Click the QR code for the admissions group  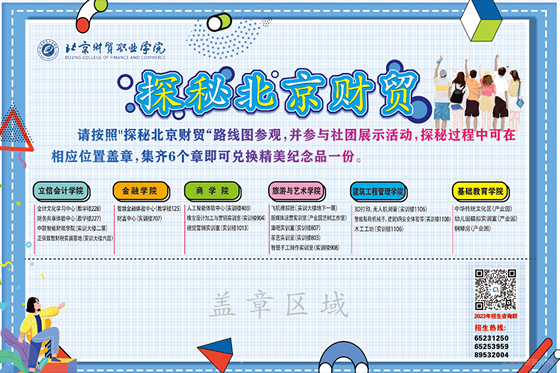click(x=495, y=289)
